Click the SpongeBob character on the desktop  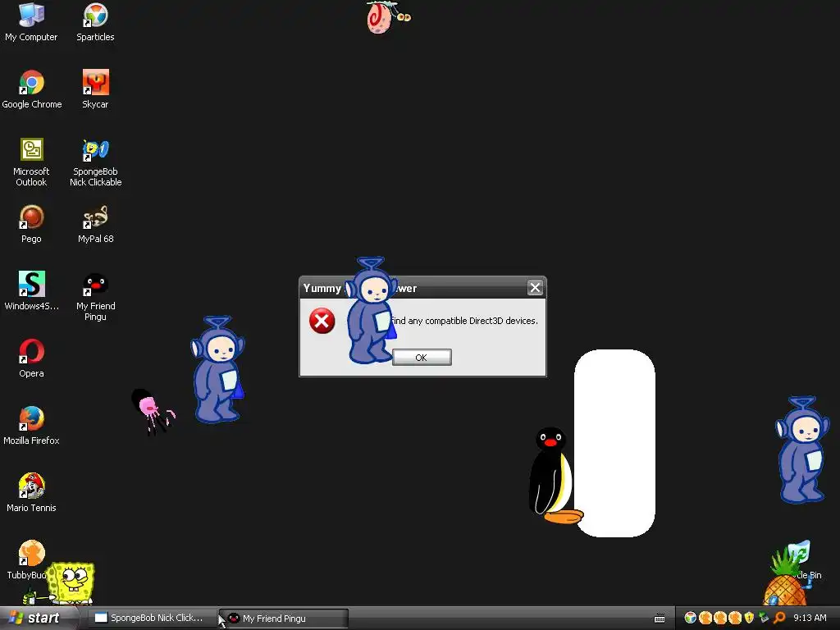71,583
